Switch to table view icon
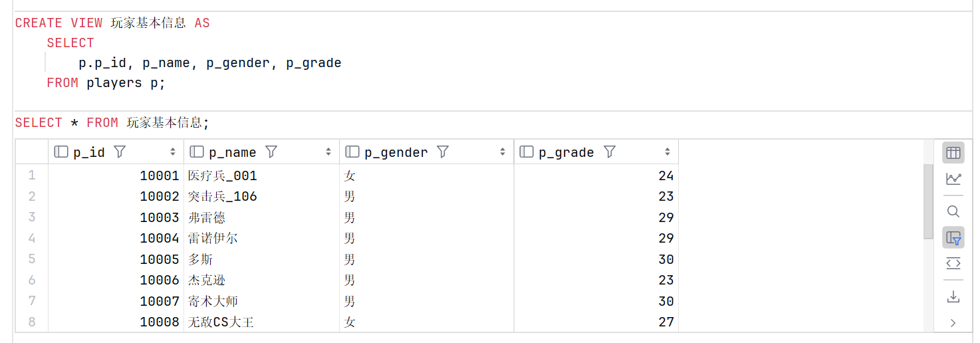Viewport: 980px width, 343px height. point(953,153)
